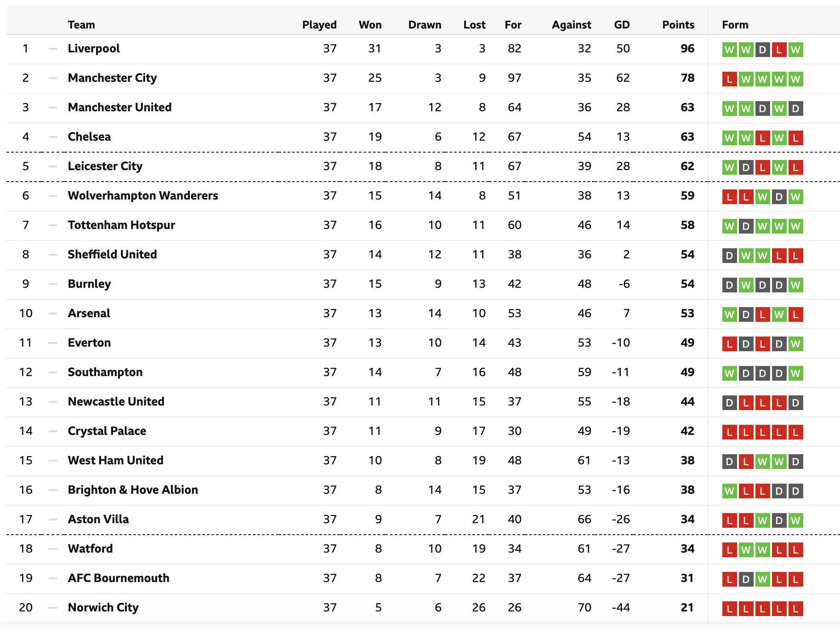The image size is (840, 628).
Task: Select Brighton's green win form badge
Action: (729, 491)
